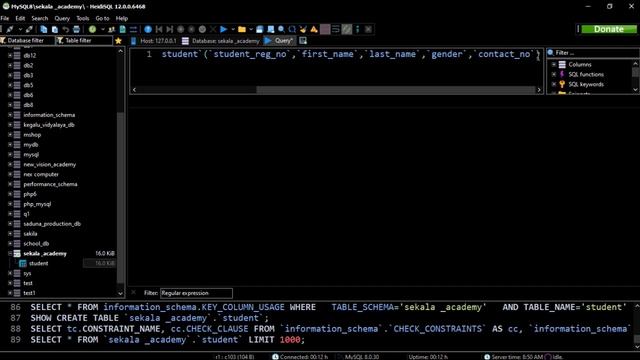This screenshot has width=640, height=360.
Task: Expand the SQL keywords helper node
Action: (x=554, y=84)
